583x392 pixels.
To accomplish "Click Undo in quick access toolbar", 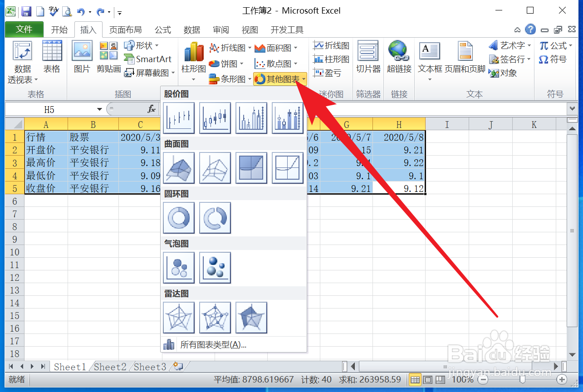I will tap(81, 11).
